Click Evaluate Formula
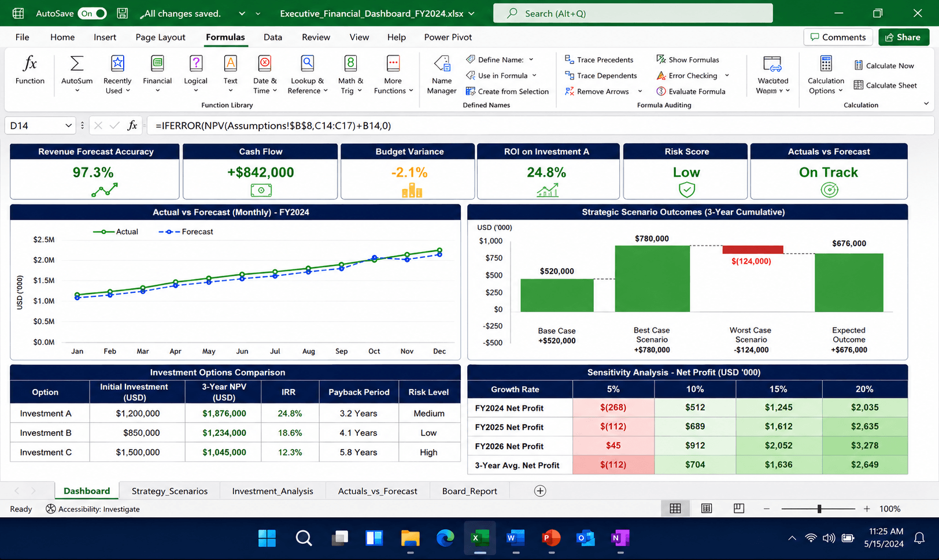This screenshot has width=939, height=560. [x=690, y=91]
